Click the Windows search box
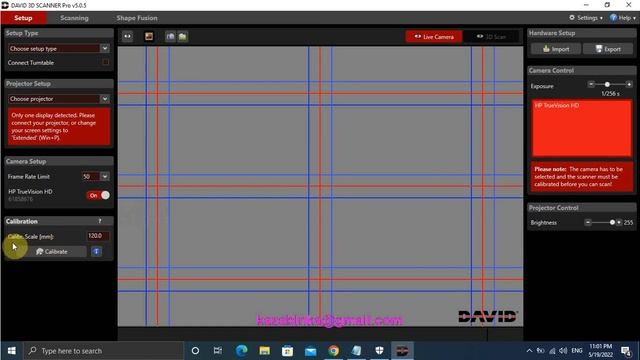The height and width of the screenshot is (360, 640). pos(104,351)
